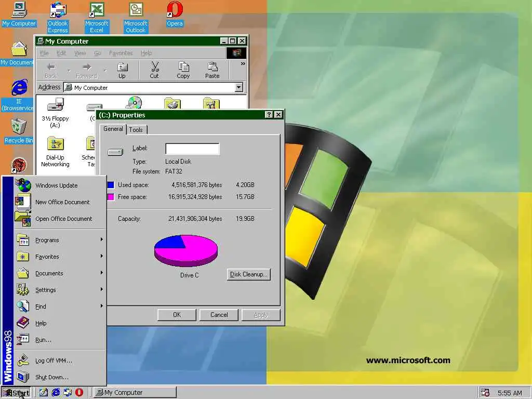
Task: Expand the toolbar overflow chevron
Action: pyautogui.click(x=243, y=64)
